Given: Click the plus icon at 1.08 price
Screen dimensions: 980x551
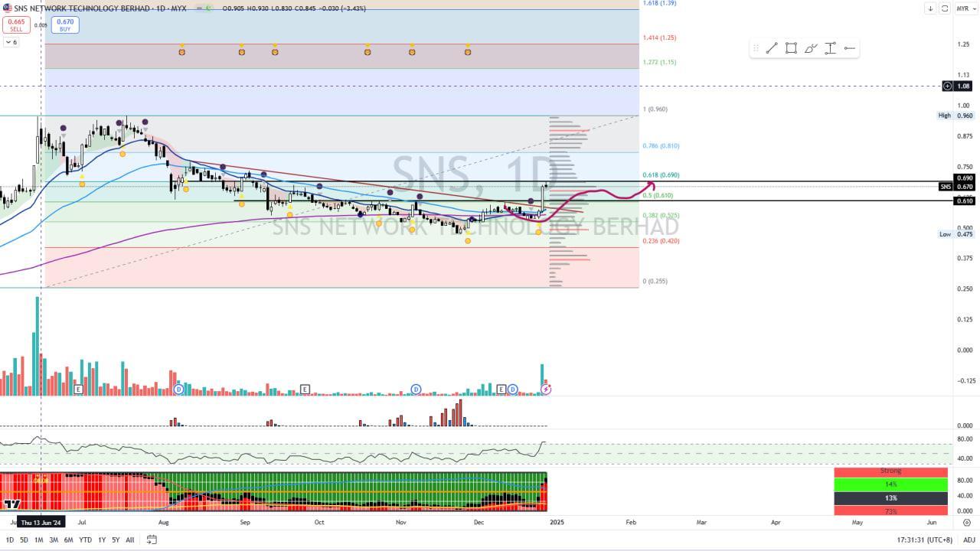Looking at the screenshot, I should pos(948,86).
